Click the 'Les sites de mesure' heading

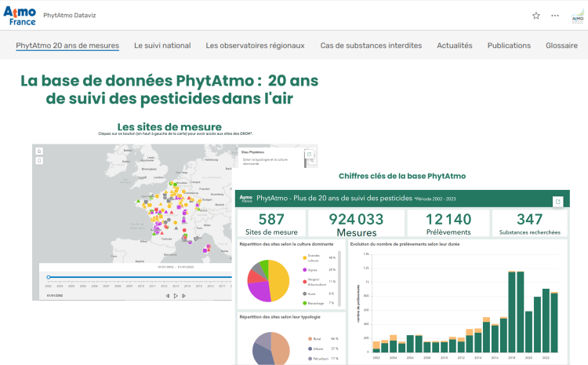tap(169, 127)
